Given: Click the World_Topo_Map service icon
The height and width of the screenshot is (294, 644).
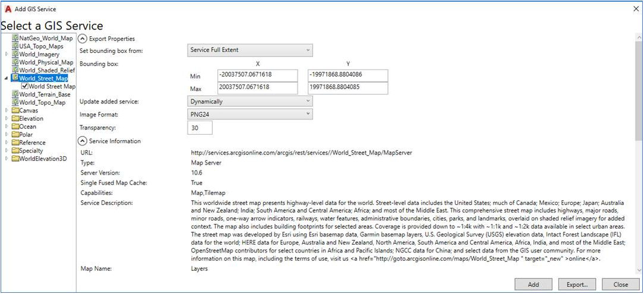Looking at the screenshot, I should coord(15,102).
